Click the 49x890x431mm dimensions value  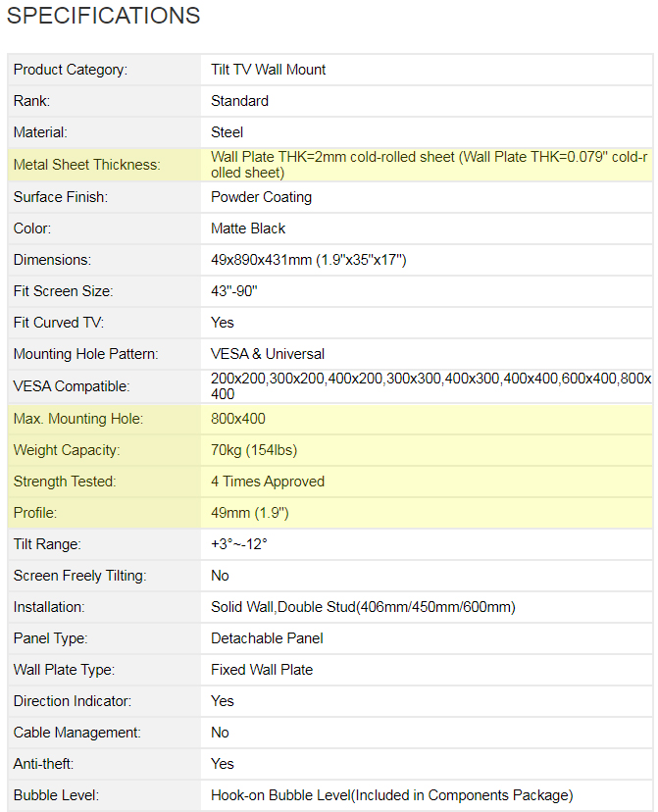[x=308, y=260]
